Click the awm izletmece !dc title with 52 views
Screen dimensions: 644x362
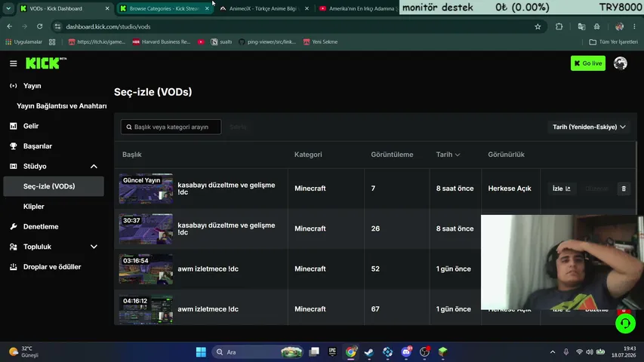point(208,268)
